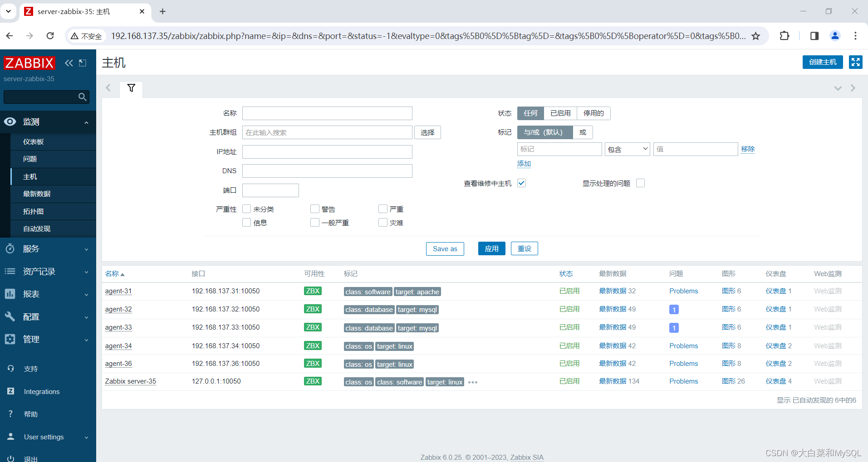Image resolution: width=868 pixels, height=462 pixels.
Task: Click the 创建主机 button
Action: point(823,62)
